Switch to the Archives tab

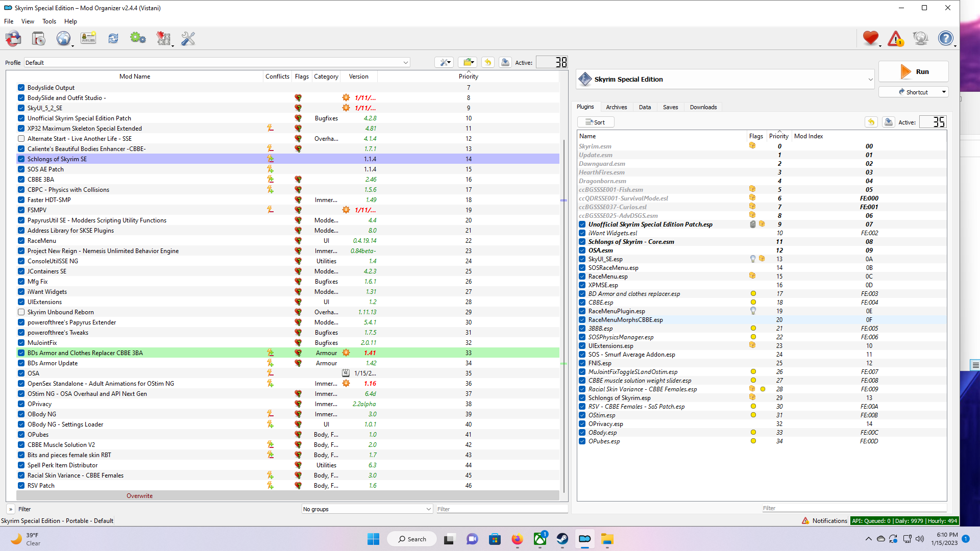617,107
